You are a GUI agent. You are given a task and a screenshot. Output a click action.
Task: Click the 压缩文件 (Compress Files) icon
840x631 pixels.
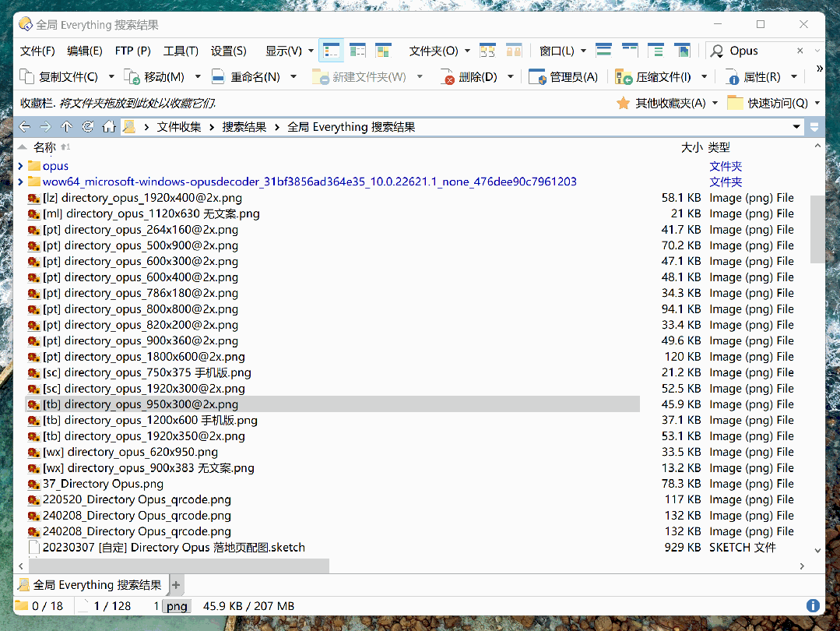[623, 76]
